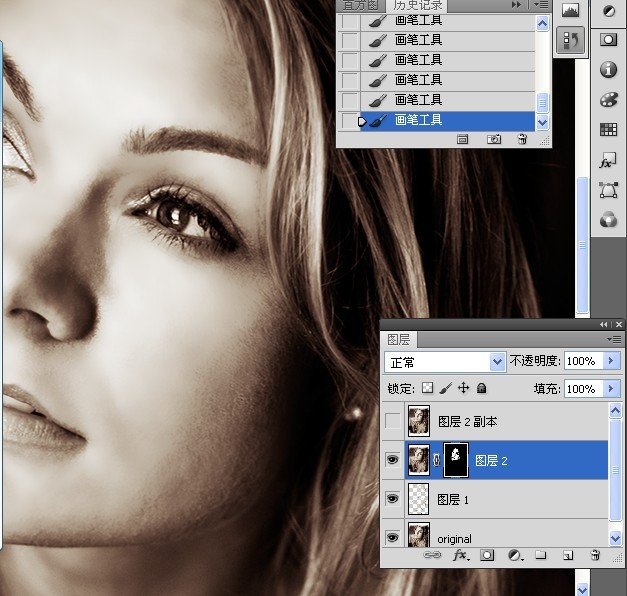
Task: Click History panel scroll up arrow
Action: point(542,24)
